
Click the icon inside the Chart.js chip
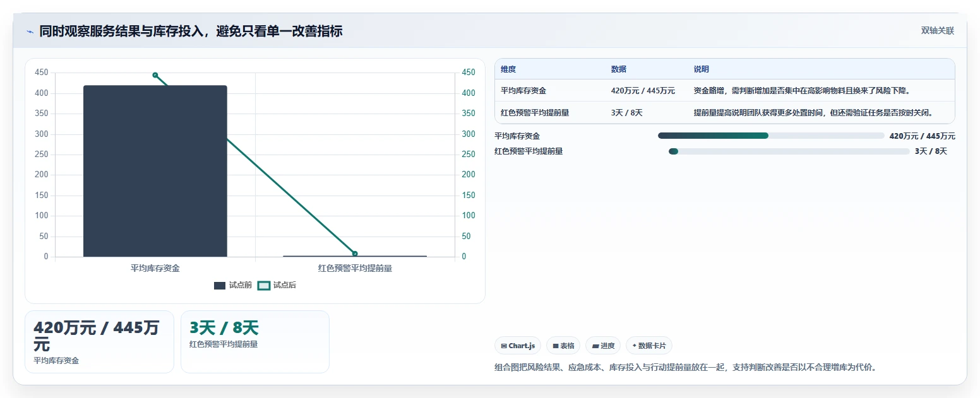pos(504,346)
